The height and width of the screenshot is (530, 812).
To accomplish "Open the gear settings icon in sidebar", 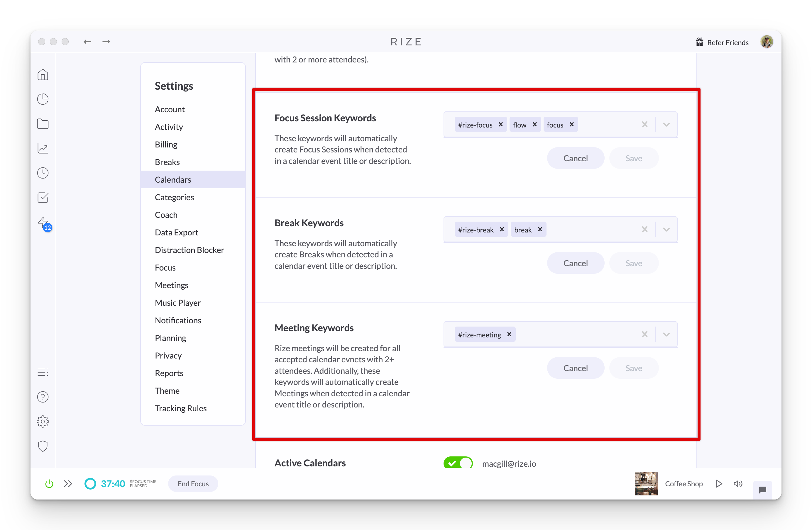I will [43, 422].
